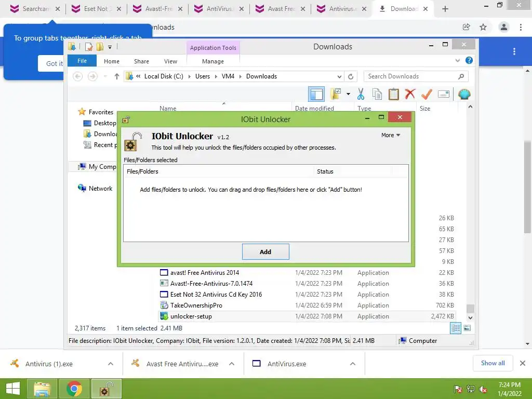The width and height of the screenshot is (532, 399).
Task: Refresh the Downloads folder
Action: coord(351,77)
